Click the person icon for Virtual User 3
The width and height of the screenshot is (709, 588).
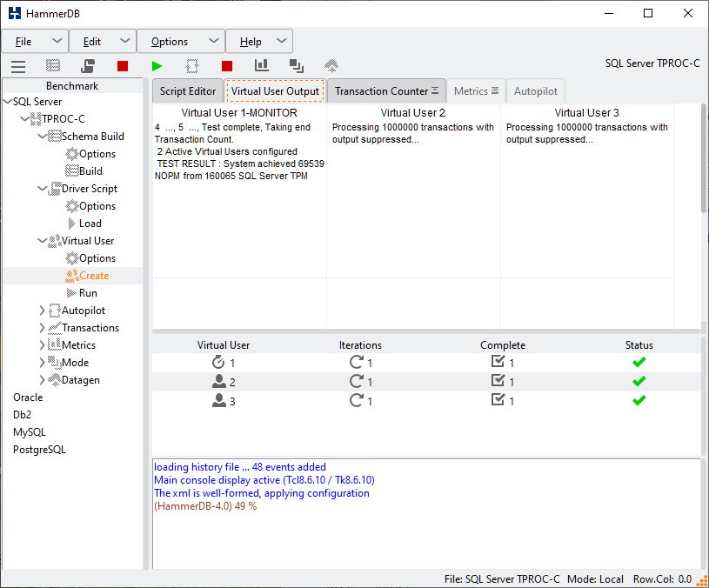[219, 400]
